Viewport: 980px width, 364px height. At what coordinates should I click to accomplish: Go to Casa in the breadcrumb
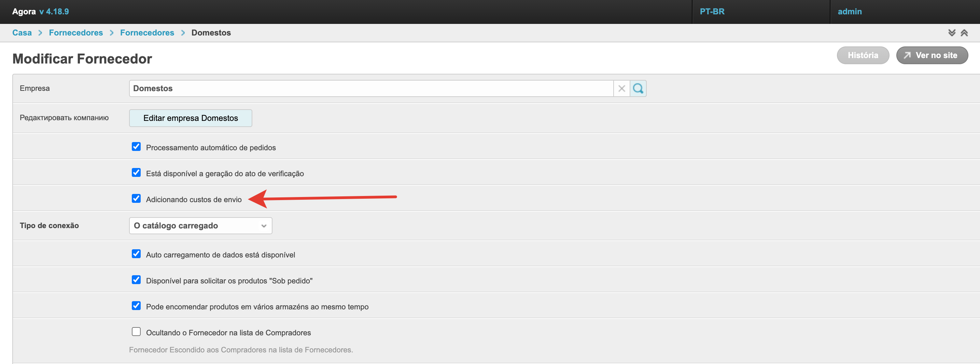coord(22,33)
